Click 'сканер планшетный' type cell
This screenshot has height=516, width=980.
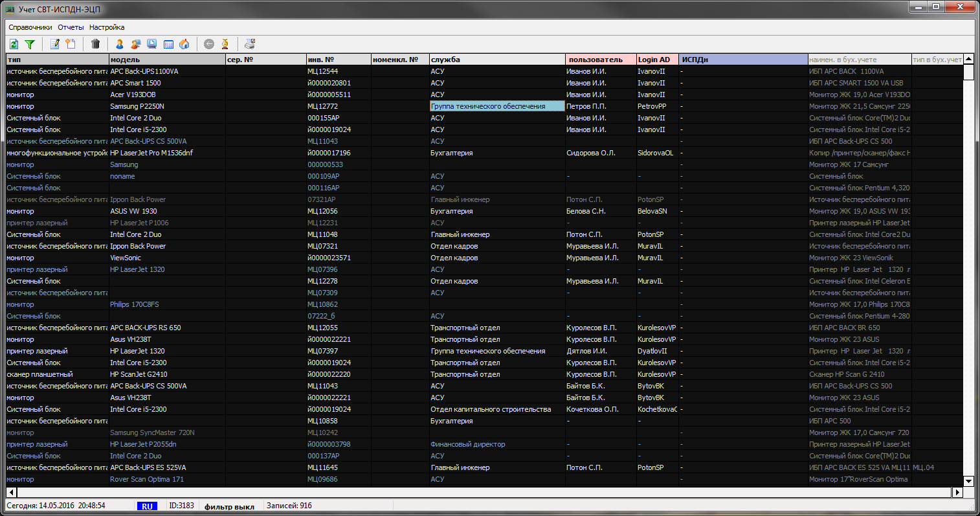[57, 374]
